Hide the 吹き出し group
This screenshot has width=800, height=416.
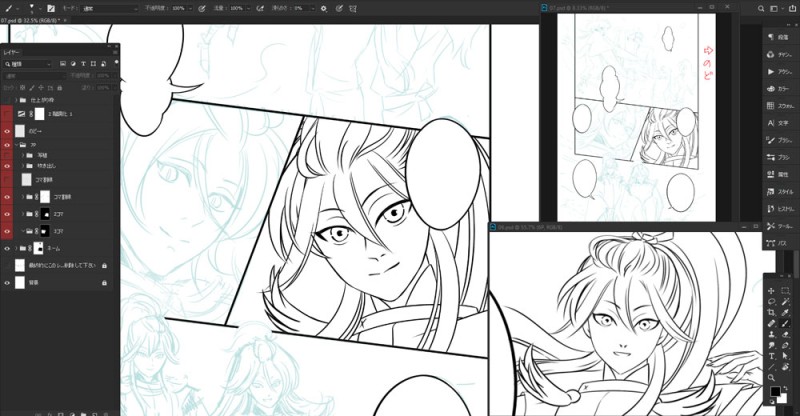click(7, 166)
